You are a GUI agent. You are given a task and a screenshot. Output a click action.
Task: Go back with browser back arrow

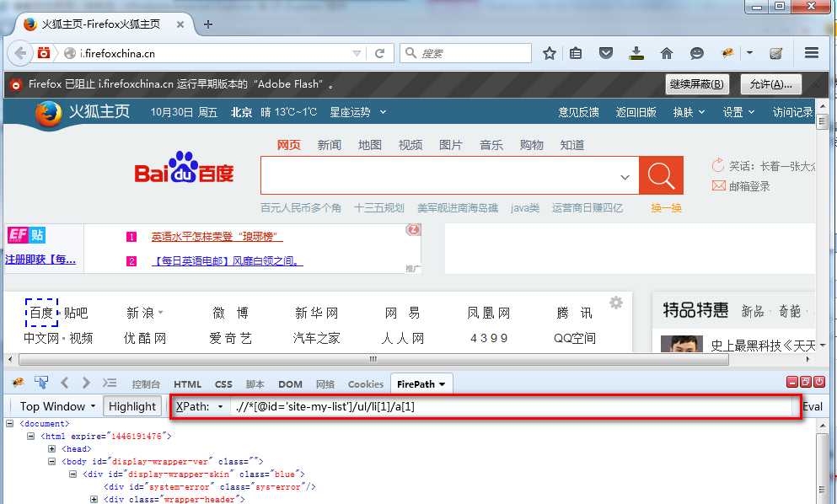(x=20, y=53)
